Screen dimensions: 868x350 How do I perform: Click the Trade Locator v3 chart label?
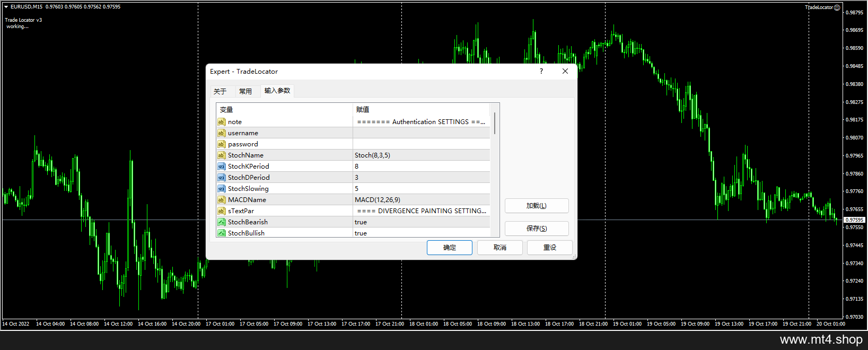tap(23, 20)
